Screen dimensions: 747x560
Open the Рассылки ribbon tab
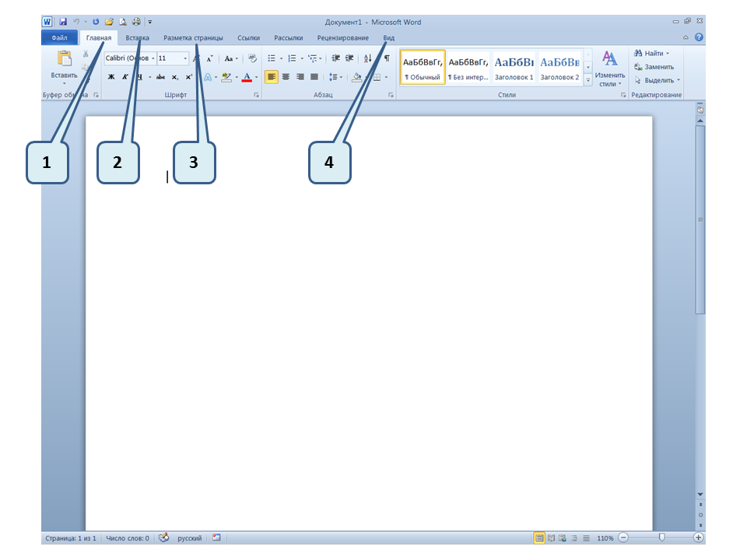(288, 37)
